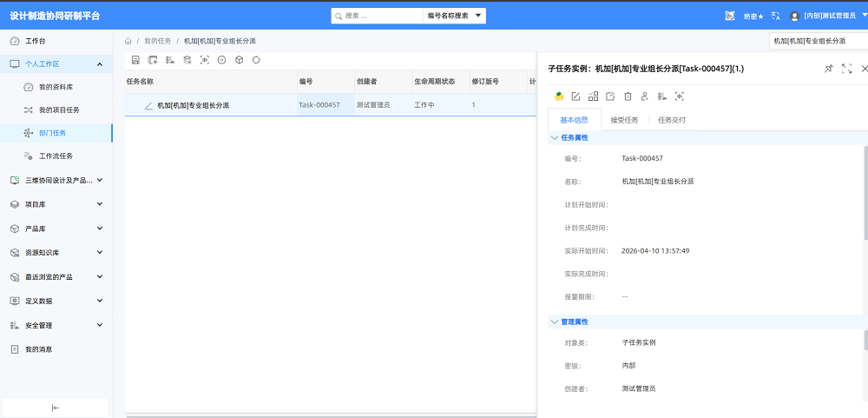The width and height of the screenshot is (868, 418).
Task: Click the copy/share icon beside the trash icon
Action: 610,96
